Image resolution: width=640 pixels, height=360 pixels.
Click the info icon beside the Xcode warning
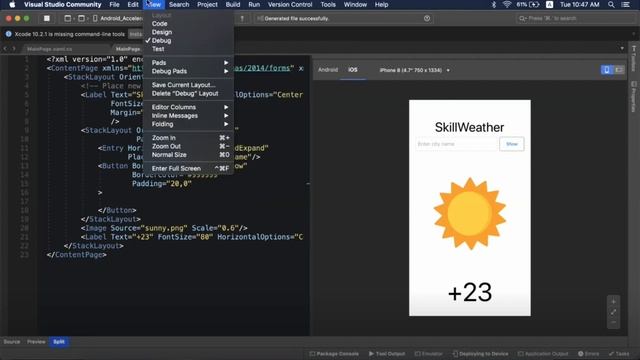pos(9,34)
